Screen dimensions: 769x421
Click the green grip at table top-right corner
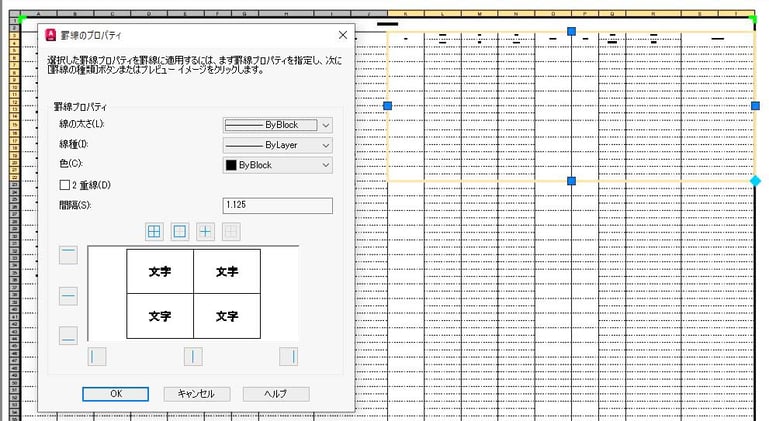pyautogui.click(x=754, y=19)
